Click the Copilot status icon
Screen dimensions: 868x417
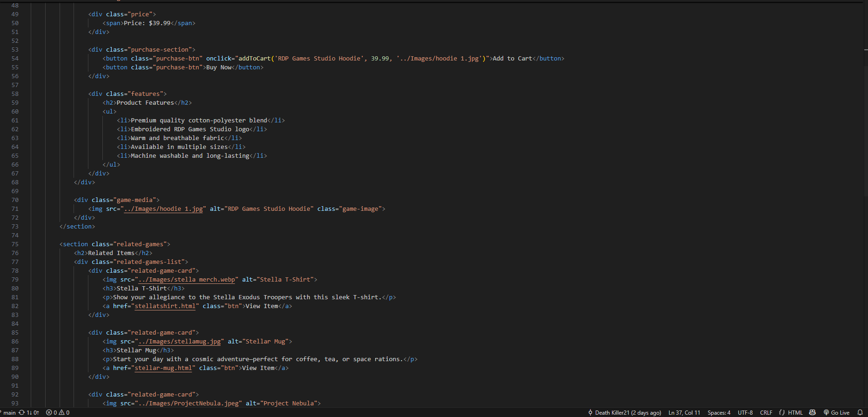coord(813,413)
